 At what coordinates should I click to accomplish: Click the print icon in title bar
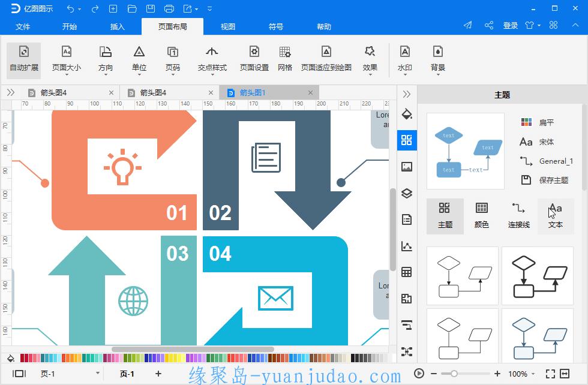[x=169, y=8]
